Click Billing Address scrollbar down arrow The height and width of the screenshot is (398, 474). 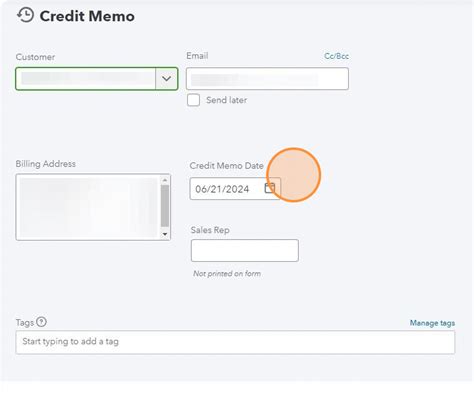click(165, 234)
